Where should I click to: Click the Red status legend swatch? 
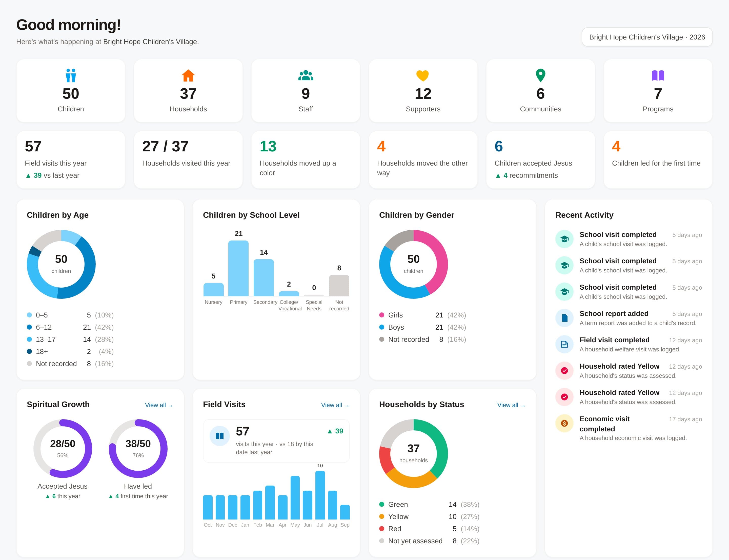click(x=382, y=529)
